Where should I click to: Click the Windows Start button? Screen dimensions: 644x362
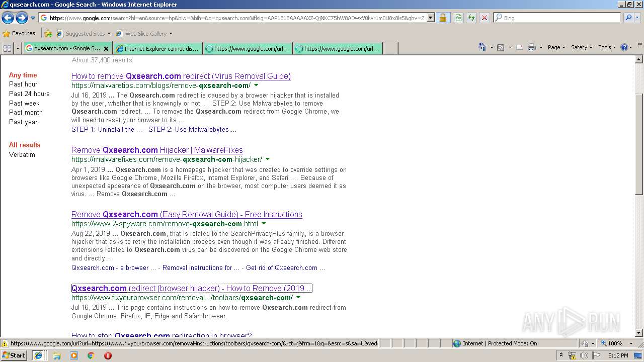click(14, 355)
